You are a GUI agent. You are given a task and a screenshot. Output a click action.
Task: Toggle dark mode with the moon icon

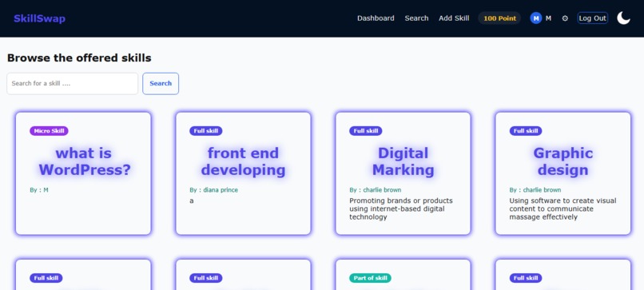tap(623, 18)
